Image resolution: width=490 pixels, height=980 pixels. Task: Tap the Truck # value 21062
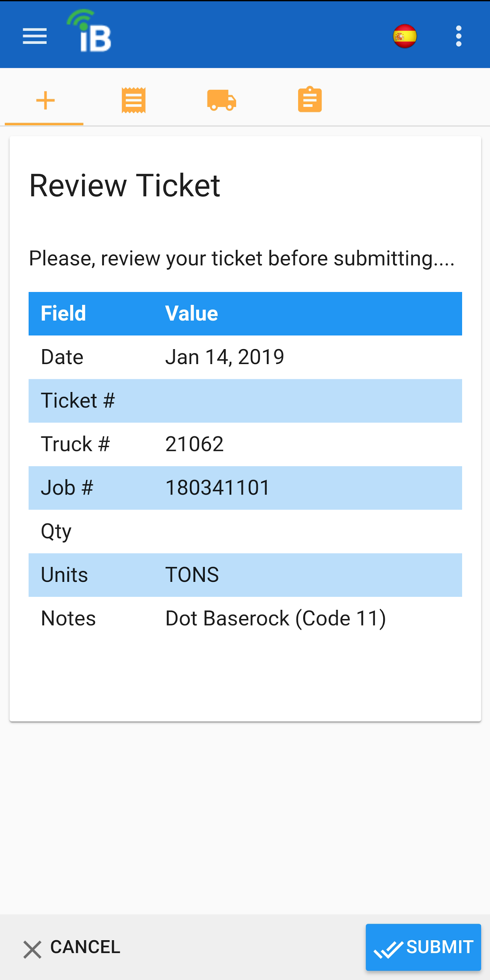194,444
